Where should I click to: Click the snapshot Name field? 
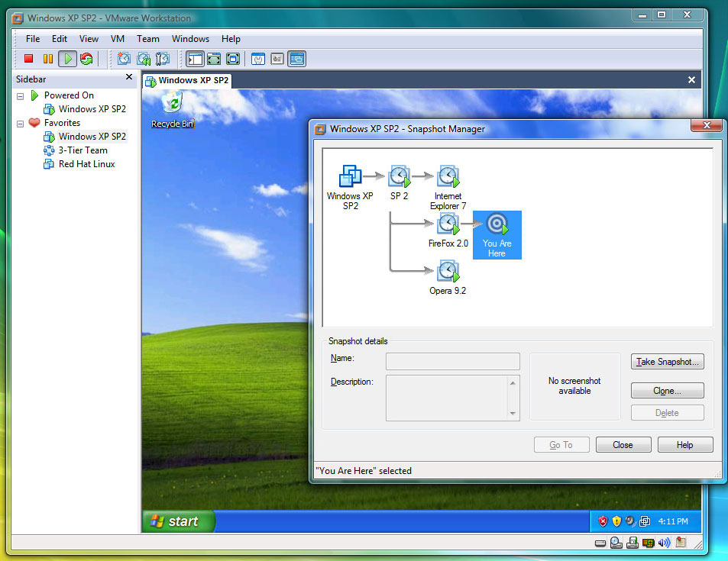452,361
